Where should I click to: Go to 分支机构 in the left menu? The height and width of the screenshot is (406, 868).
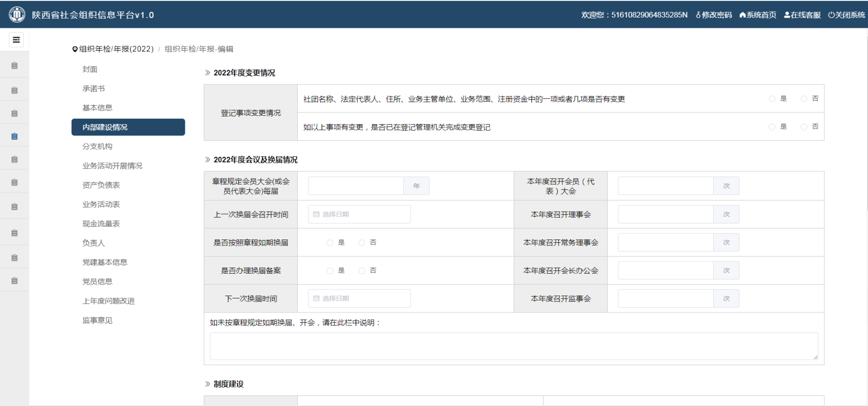(x=97, y=147)
